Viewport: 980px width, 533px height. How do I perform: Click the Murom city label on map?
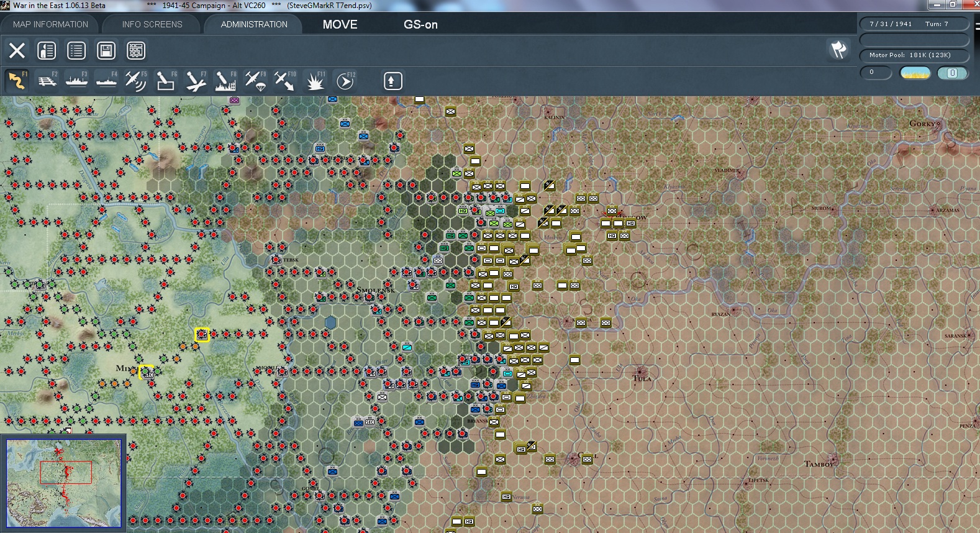(821, 209)
